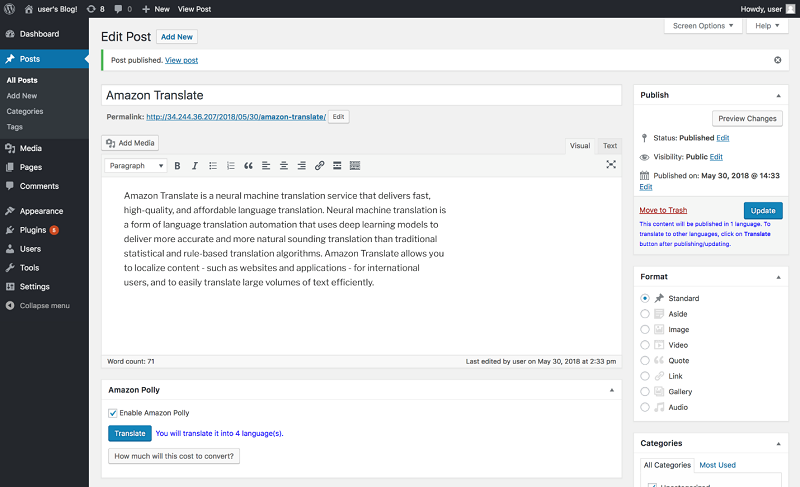
Task: Edit the Public visibility link
Action: tap(716, 157)
